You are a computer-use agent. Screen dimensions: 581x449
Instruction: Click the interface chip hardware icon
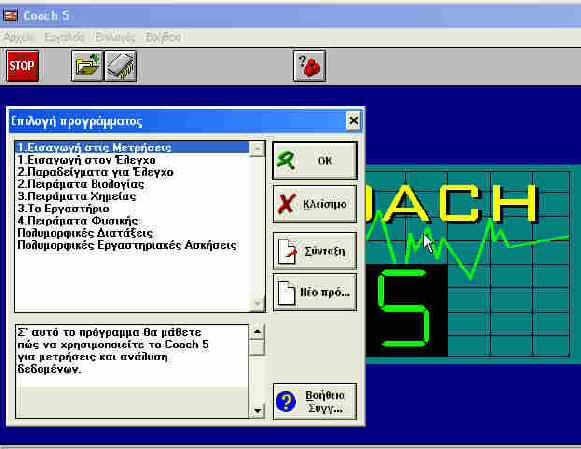pos(121,66)
